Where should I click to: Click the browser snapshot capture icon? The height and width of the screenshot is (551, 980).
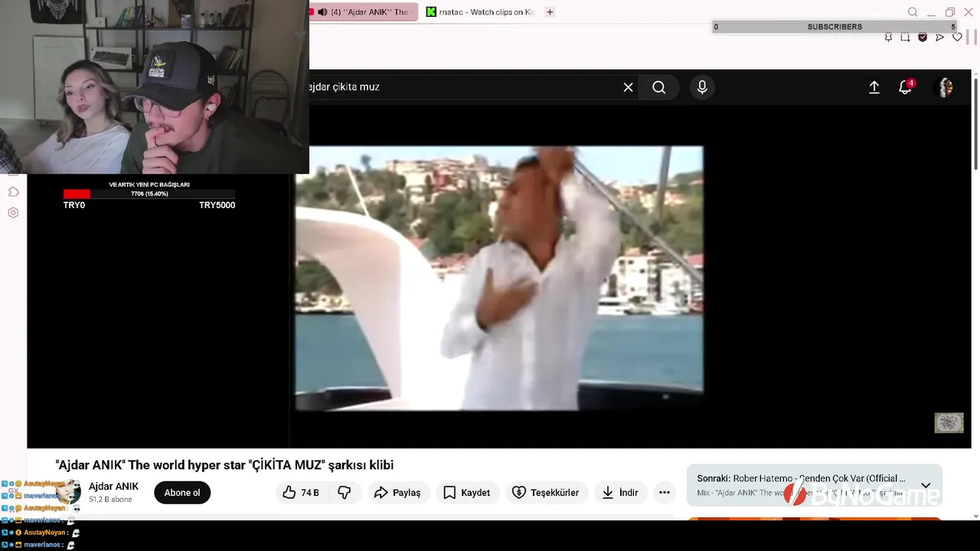(x=905, y=37)
